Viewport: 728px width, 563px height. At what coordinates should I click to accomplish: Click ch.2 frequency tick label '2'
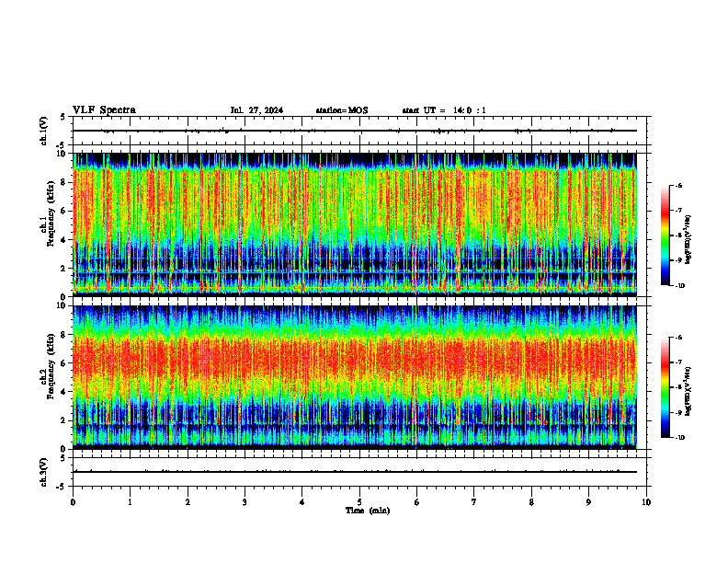(63, 420)
